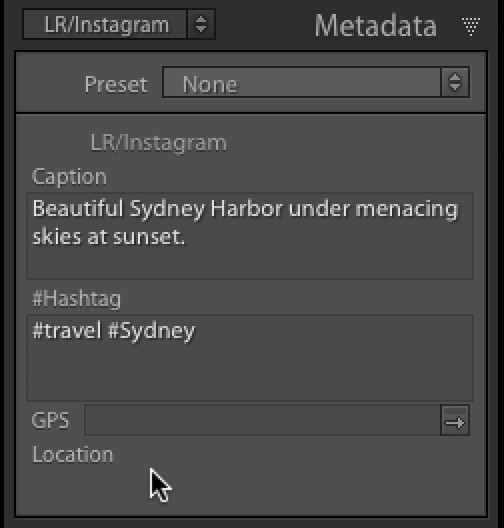Click the LR/Instagram section heading
Image resolution: width=504 pixels, height=528 pixels.
click(x=159, y=143)
